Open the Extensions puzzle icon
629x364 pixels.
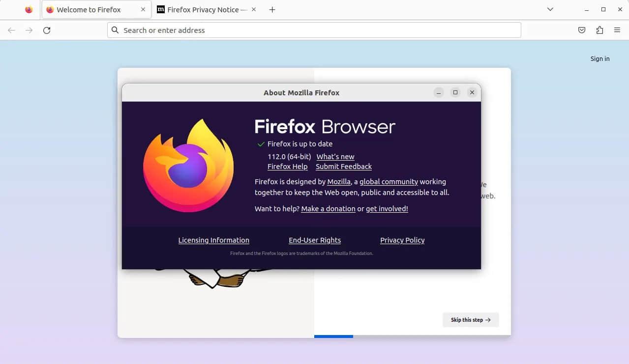(x=599, y=30)
